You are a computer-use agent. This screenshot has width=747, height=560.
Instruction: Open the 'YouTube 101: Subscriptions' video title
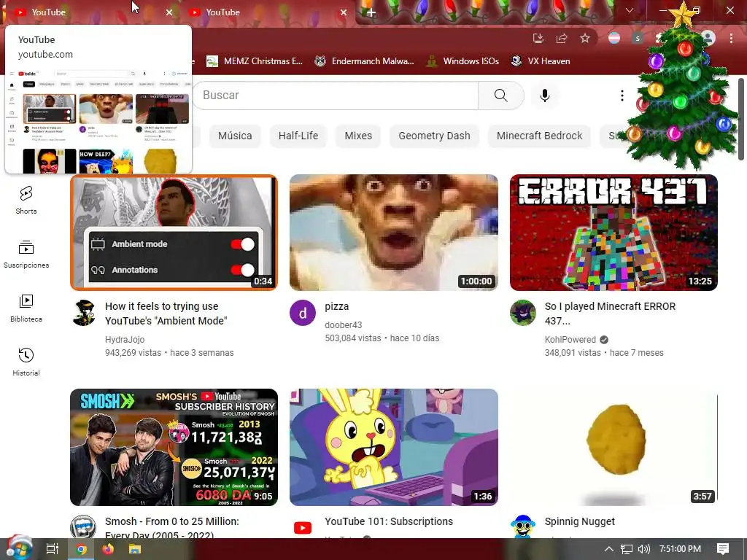(389, 521)
